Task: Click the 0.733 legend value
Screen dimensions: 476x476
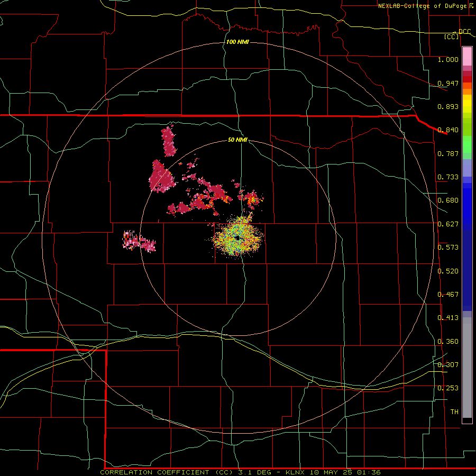Action: point(448,177)
